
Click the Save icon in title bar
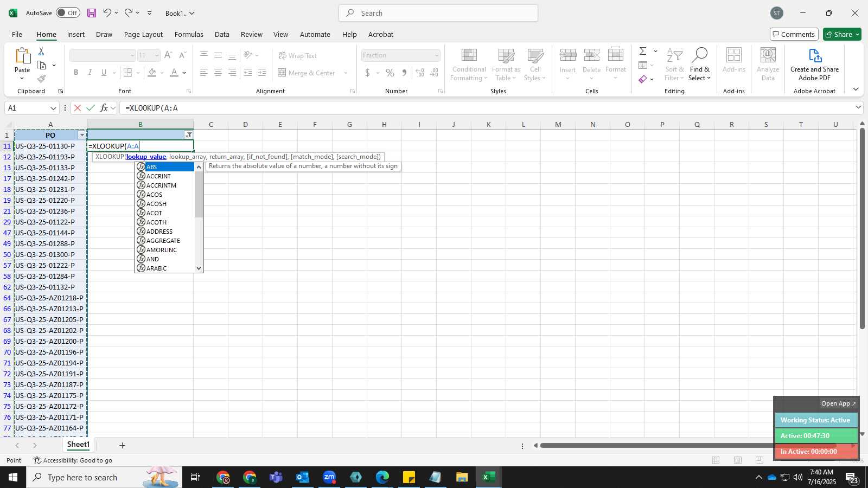[92, 13]
